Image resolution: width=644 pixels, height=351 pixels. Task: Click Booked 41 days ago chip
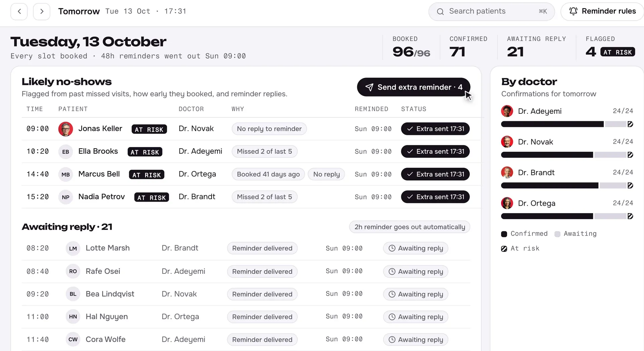point(268,174)
